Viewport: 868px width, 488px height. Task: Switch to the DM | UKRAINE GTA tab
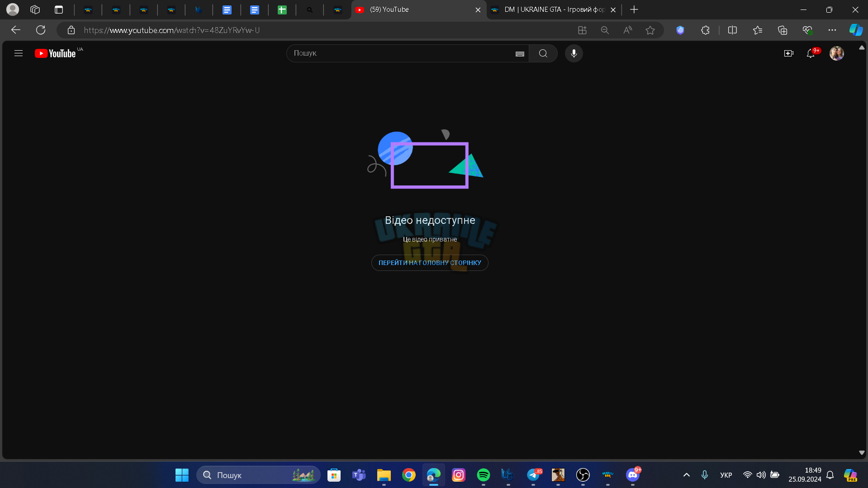[x=549, y=9]
